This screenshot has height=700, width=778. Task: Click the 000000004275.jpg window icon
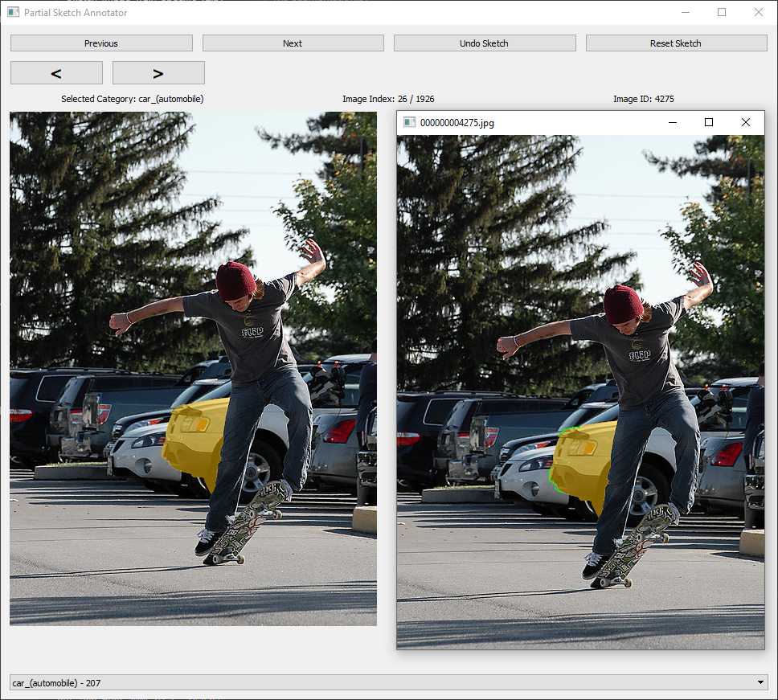point(409,122)
